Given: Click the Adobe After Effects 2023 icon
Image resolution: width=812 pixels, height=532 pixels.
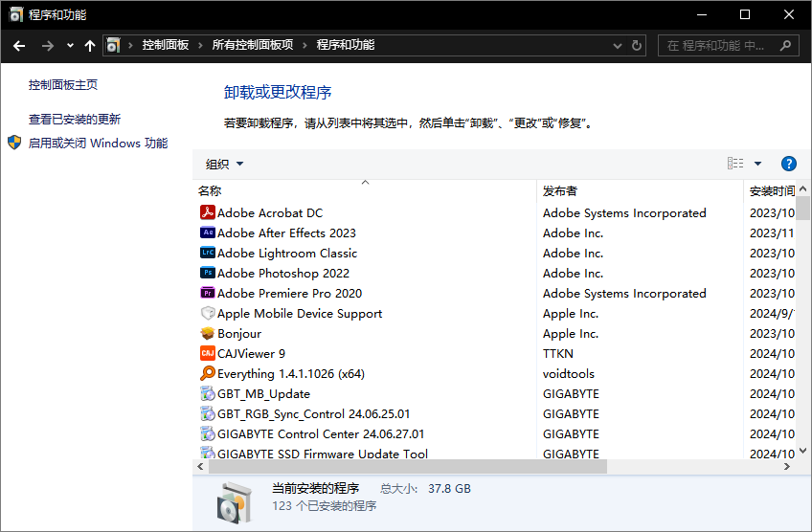Looking at the screenshot, I should tap(208, 233).
